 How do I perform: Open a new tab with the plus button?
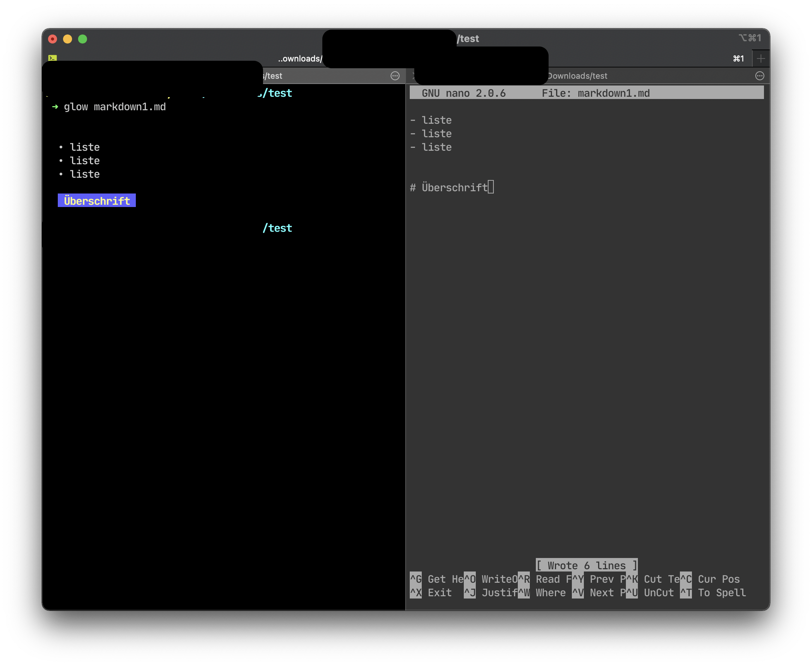(761, 58)
